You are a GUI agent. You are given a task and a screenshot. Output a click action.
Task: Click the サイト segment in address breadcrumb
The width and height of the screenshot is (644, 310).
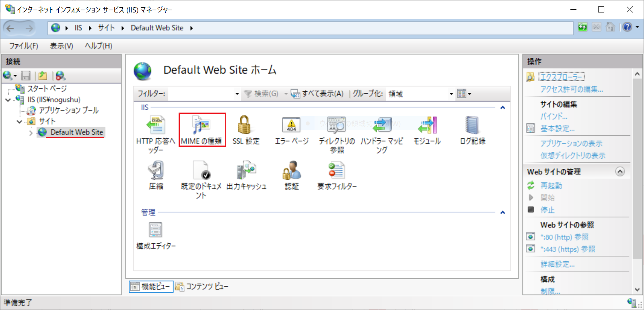(106, 28)
